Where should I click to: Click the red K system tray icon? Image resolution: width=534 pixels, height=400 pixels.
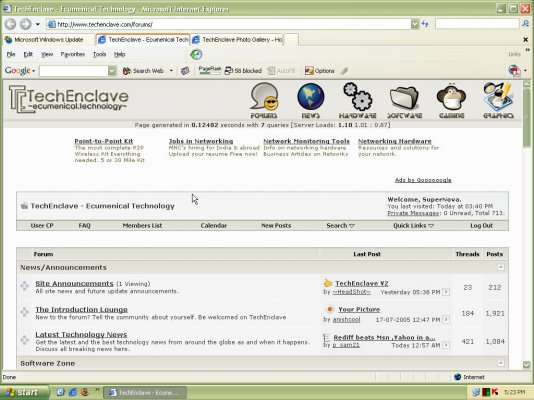(x=495, y=393)
